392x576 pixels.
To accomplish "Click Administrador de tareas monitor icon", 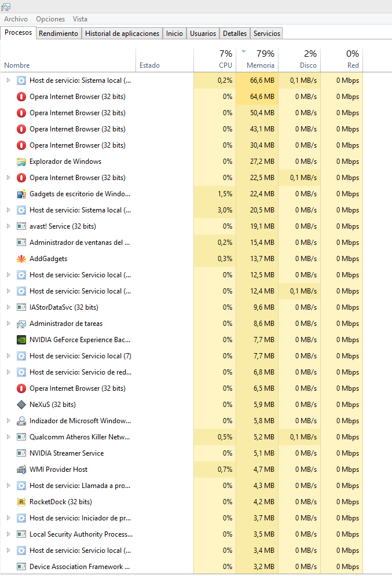I will [x=21, y=324].
